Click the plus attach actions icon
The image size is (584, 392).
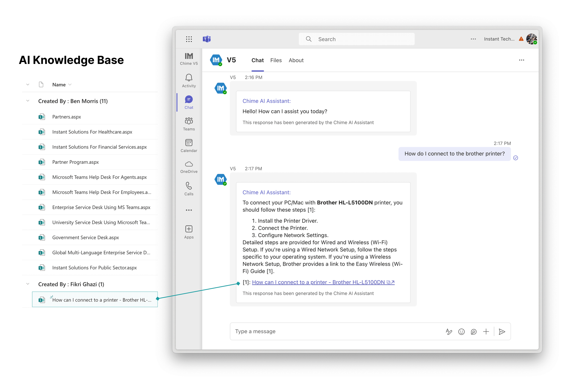pos(486,332)
